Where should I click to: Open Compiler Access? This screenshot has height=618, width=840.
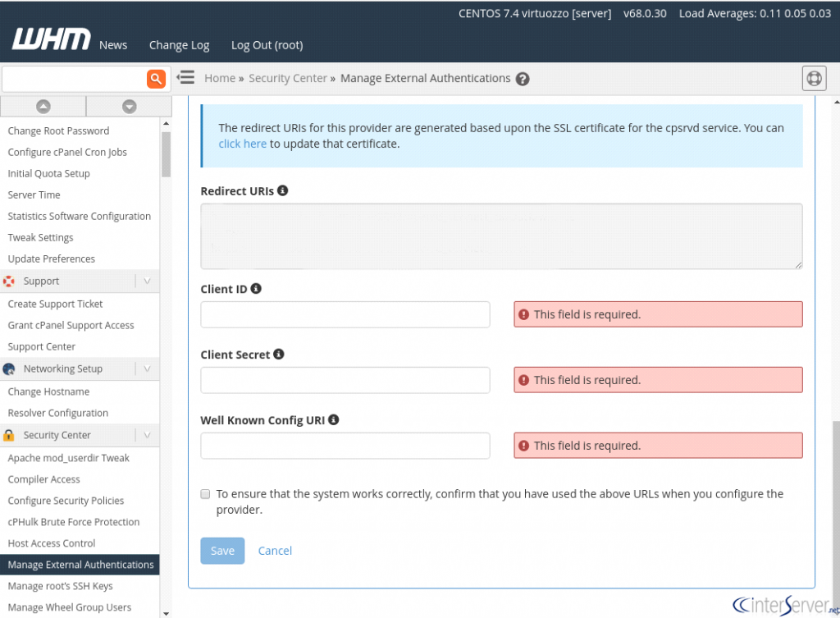pyautogui.click(x=44, y=479)
